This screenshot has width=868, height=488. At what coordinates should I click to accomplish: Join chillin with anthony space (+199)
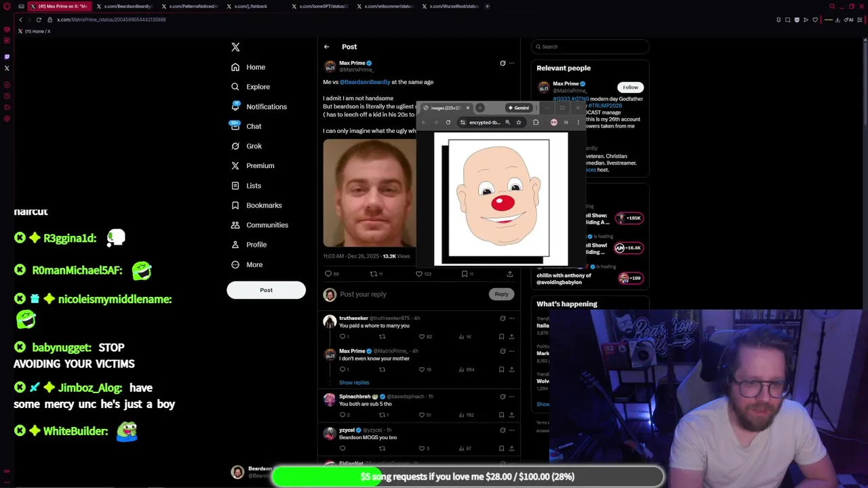[629, 278]
